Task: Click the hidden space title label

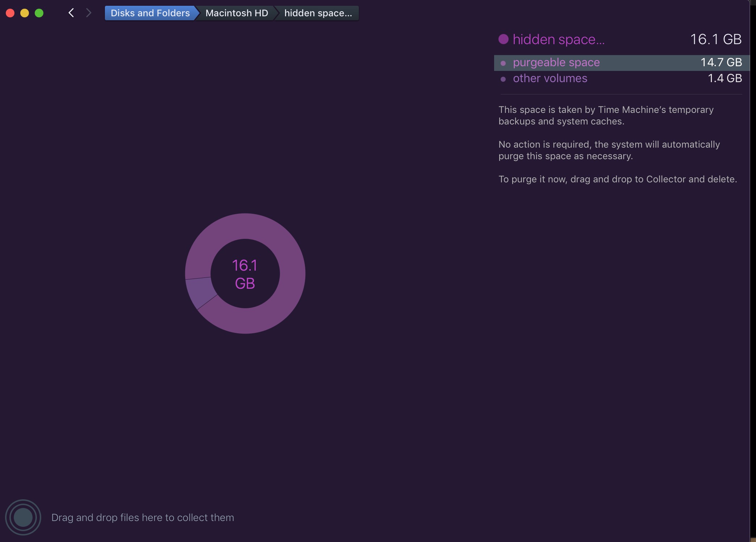Action: coord(558,39)
